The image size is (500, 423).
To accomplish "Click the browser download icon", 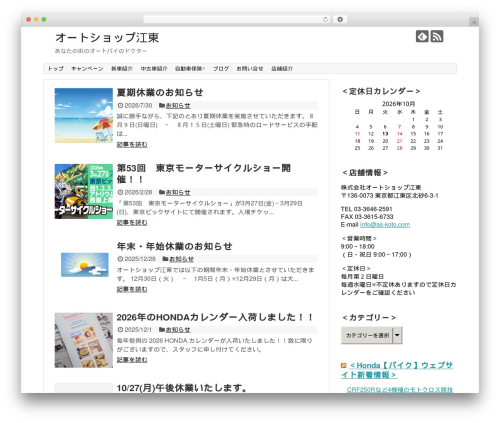I will (340, 20).
